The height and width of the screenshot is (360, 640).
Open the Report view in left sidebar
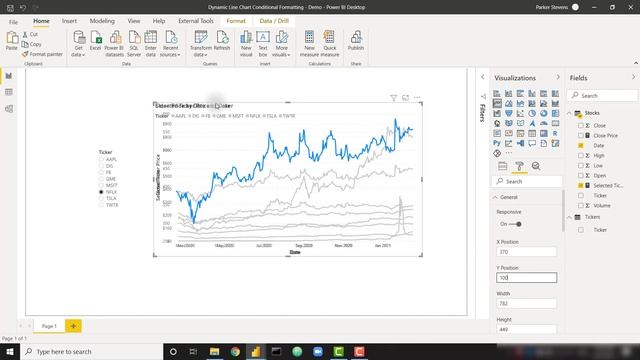click(9, 76)
